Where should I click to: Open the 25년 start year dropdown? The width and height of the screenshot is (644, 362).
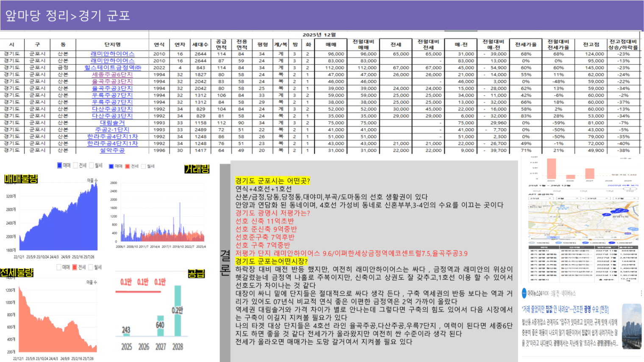540,198
